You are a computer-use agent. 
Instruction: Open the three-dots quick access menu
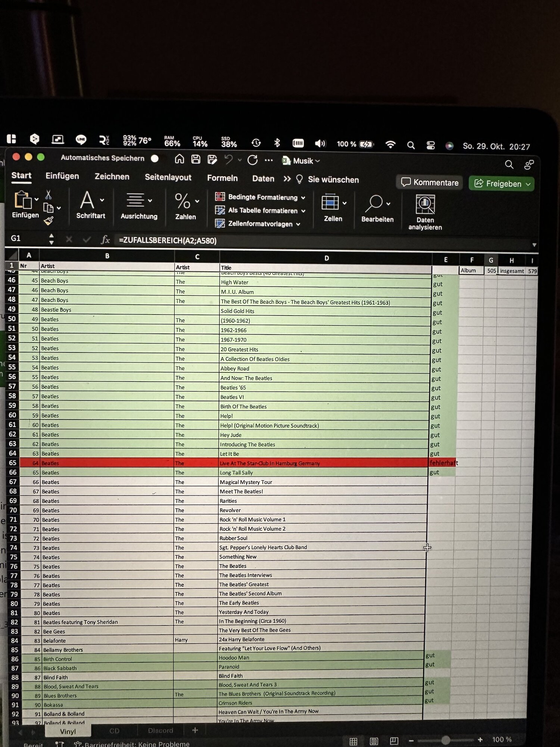[x=268, y=161]
